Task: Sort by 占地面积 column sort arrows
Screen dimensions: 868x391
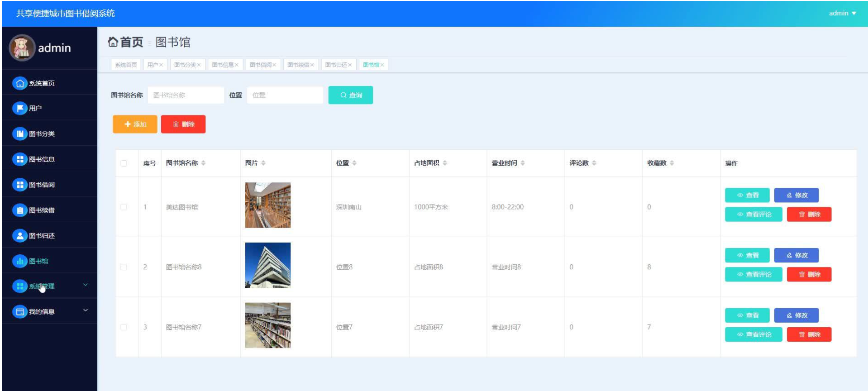Action: pyautogui.click(x=444, y=163)
